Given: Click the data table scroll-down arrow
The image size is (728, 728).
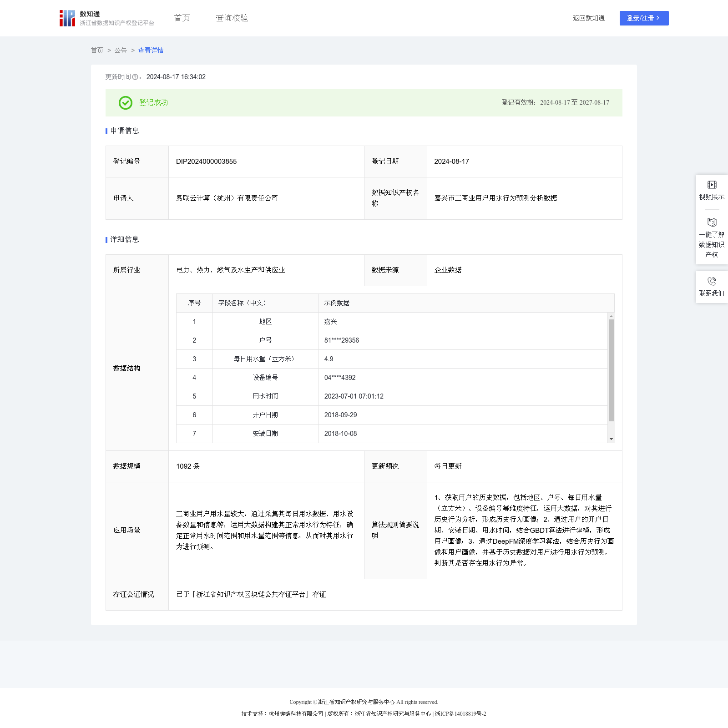Looking at the screenshot, I should point(611,439).
